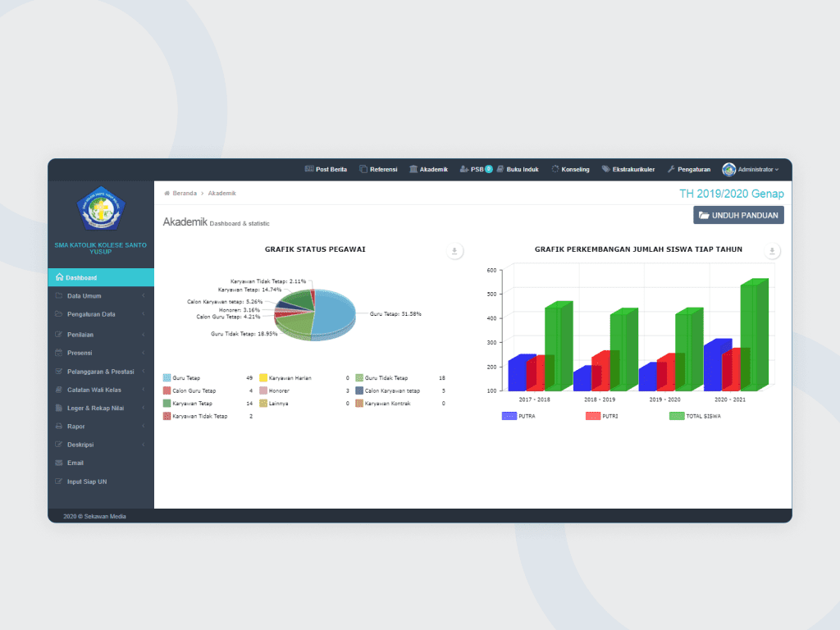This screenshot has width=840, height=630.
Task: Click the PSB user icon
Action: tap(464, 169)
